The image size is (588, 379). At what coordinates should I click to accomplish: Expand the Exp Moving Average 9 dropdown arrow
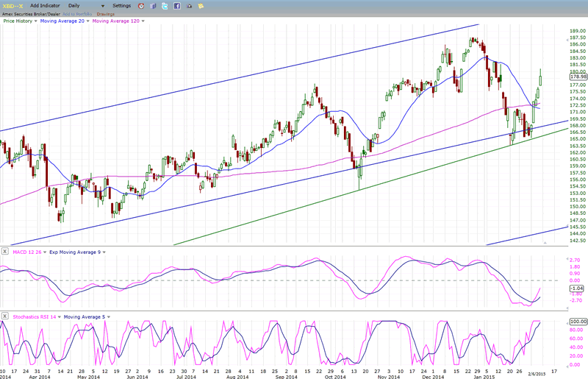[104, 252]
